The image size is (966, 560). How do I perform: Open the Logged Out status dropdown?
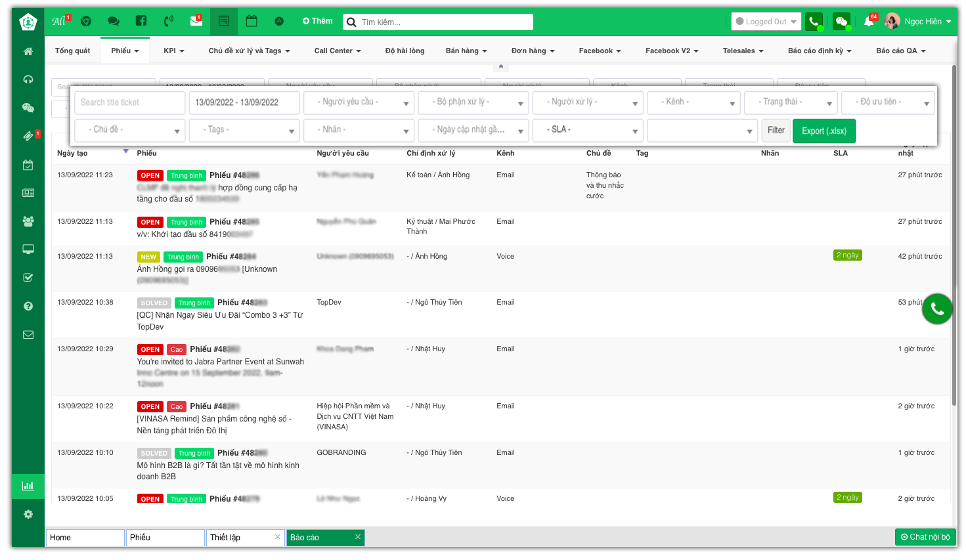[x=766, y=22]
